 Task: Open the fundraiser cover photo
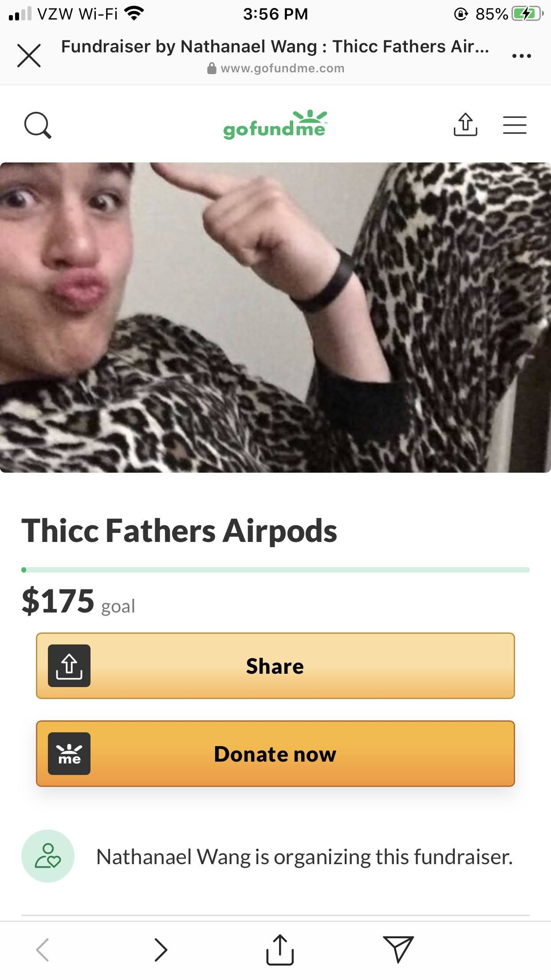click(275, 317)
